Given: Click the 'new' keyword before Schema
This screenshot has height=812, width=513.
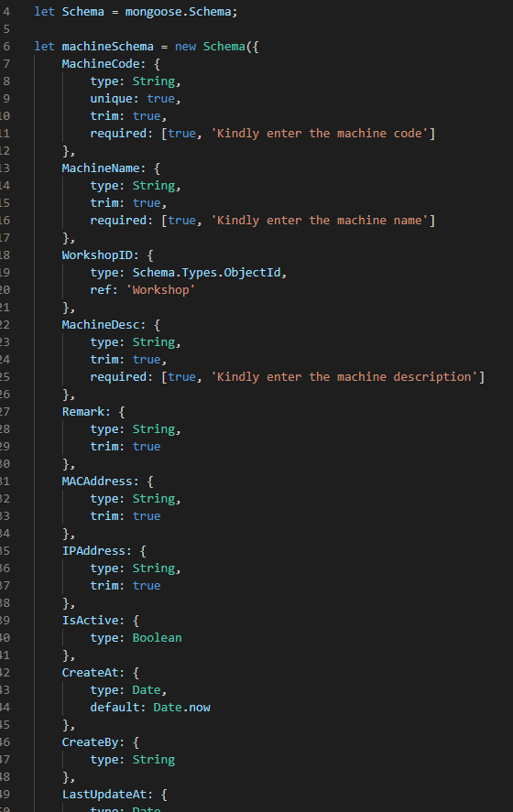Looking at the screenshot, I should coord(185,46).
